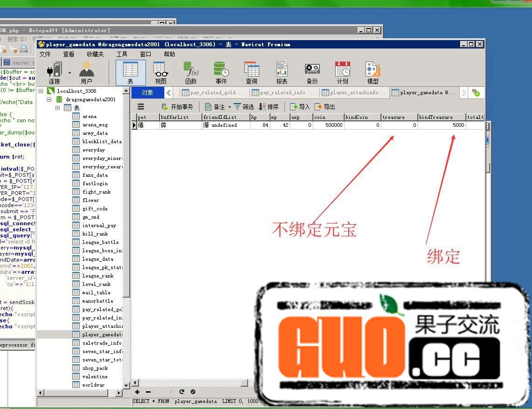Select the gift_code table in tree
This screenshot has height=409, width=532.
[95, 209]
